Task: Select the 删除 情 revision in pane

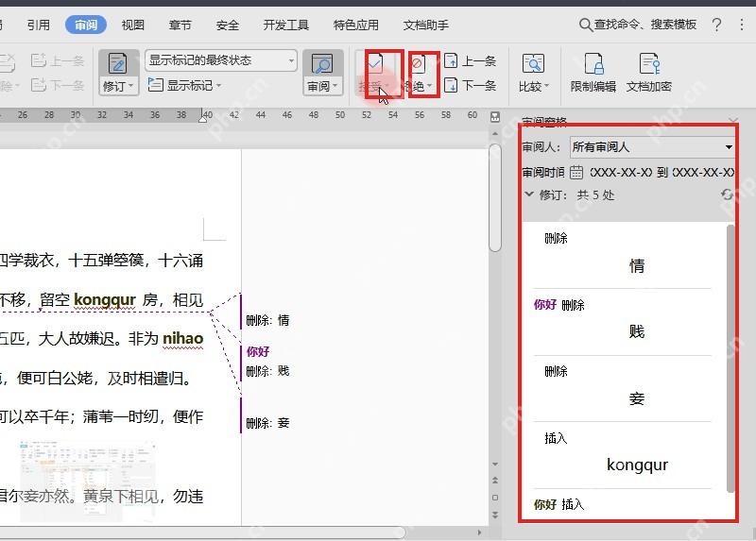Action: 622,255
